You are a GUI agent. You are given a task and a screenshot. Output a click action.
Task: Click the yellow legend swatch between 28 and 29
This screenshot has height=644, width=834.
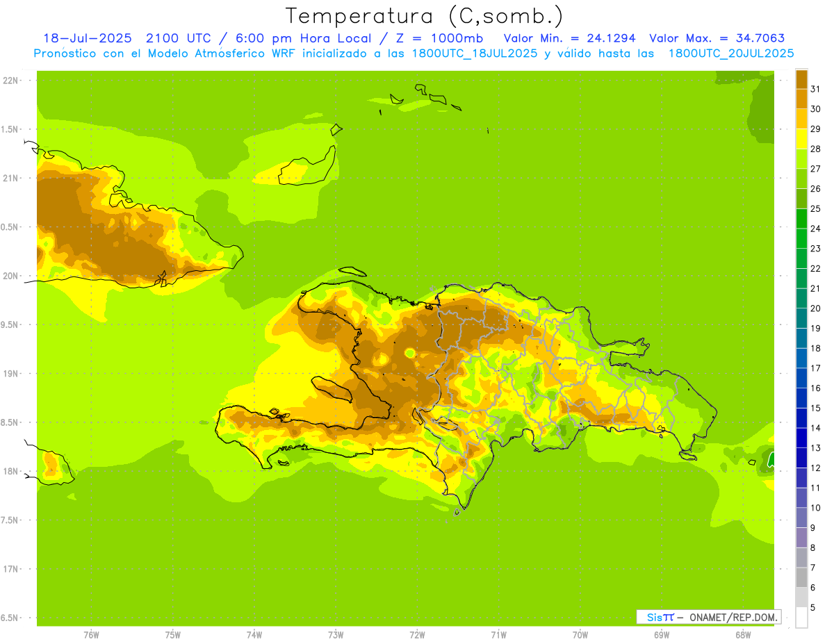pyautogui.click(x=801, y=139)
